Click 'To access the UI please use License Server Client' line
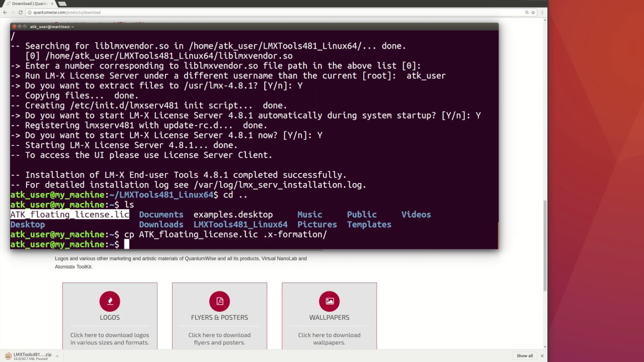This screenshot has height=362, width=644. pyautogui.click(x=141, y=155)
